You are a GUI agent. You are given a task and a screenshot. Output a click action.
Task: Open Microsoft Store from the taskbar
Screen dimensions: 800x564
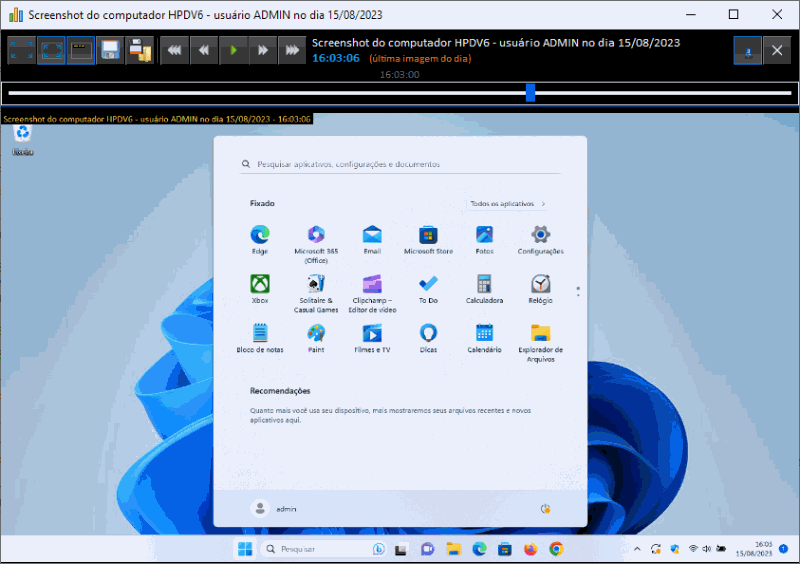[x=505, y=549]
